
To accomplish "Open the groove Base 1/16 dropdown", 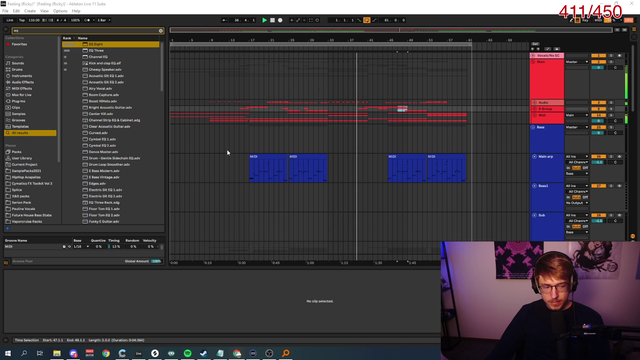I will [81, 247].
